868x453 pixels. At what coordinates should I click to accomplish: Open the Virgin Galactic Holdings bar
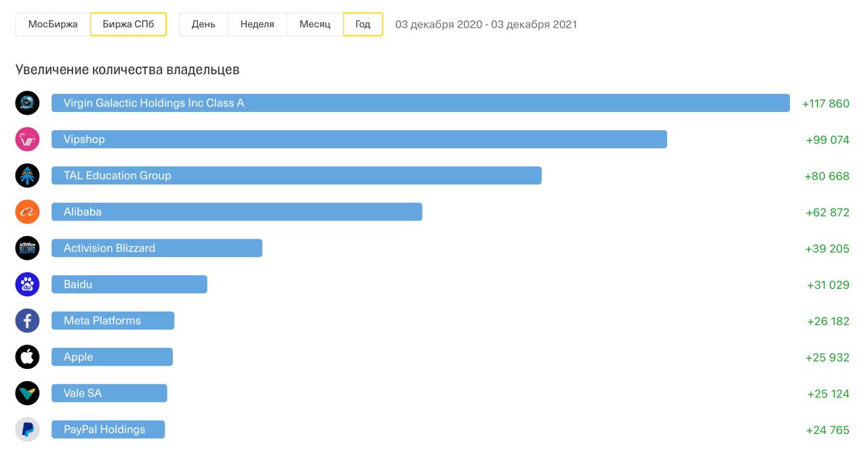click(x=420, y=103)
